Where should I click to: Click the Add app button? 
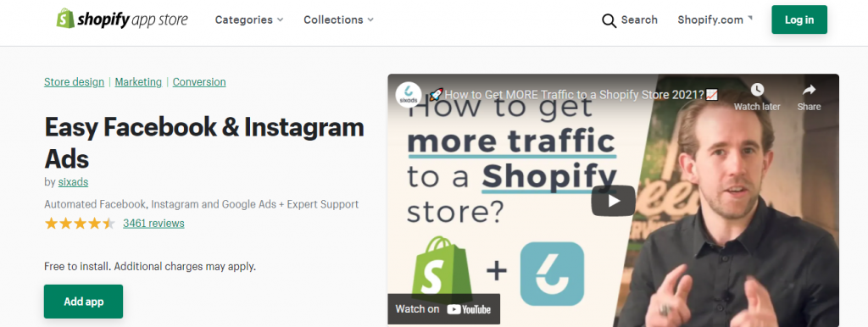tap(84, 302)
